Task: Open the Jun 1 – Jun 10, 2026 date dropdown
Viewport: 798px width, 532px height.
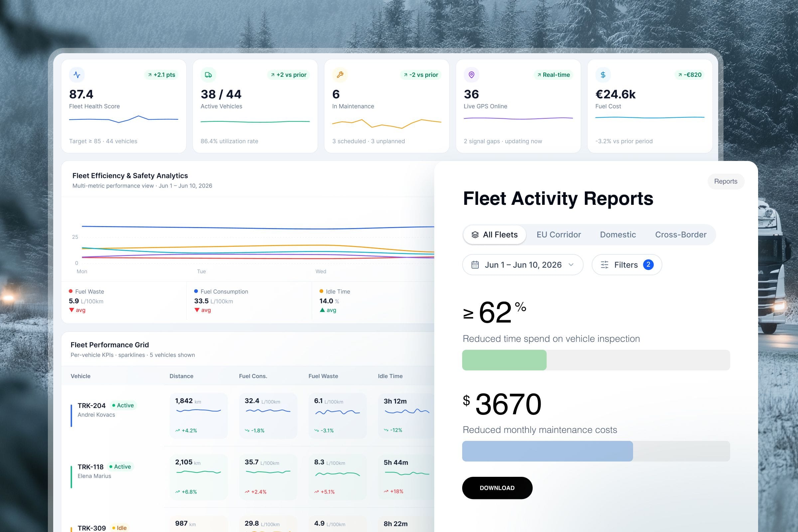Action: 523,265
